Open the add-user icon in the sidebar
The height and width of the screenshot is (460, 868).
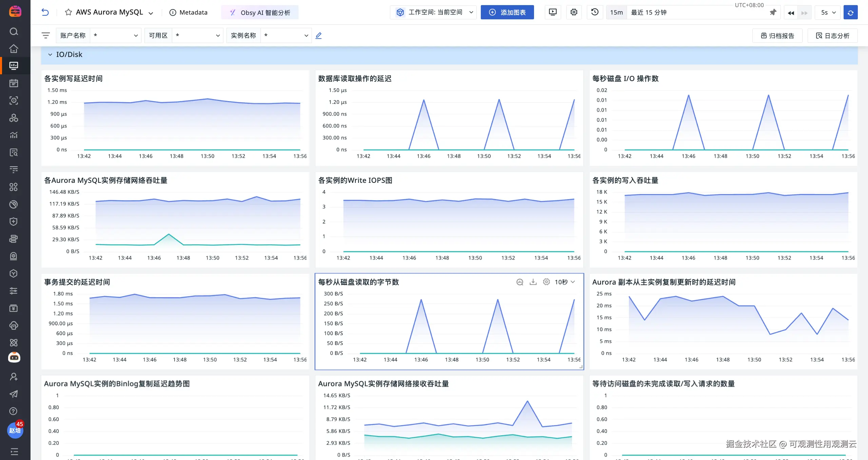pos(14,377)
